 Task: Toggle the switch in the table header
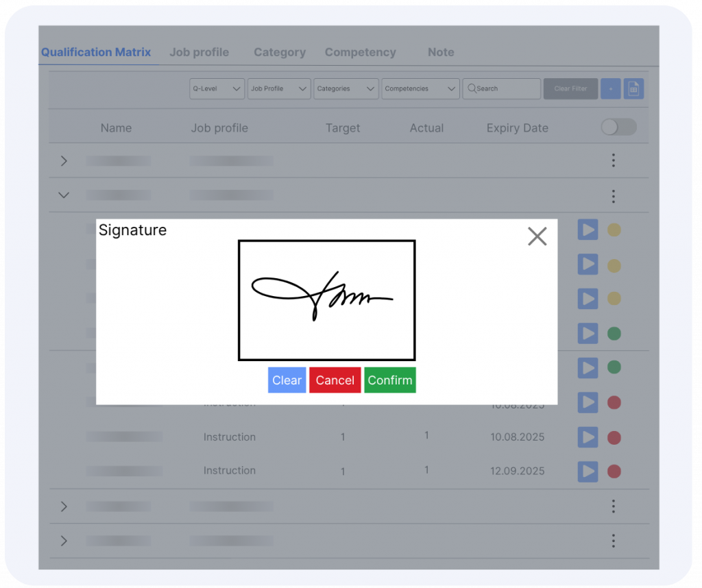[x=618, y=127]
